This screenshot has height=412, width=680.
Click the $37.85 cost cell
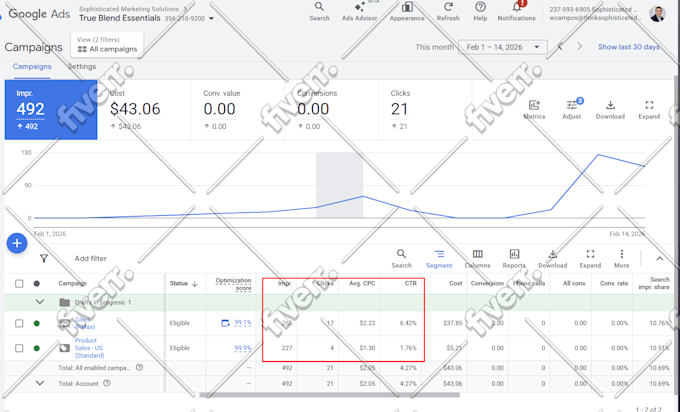[452, 323]
